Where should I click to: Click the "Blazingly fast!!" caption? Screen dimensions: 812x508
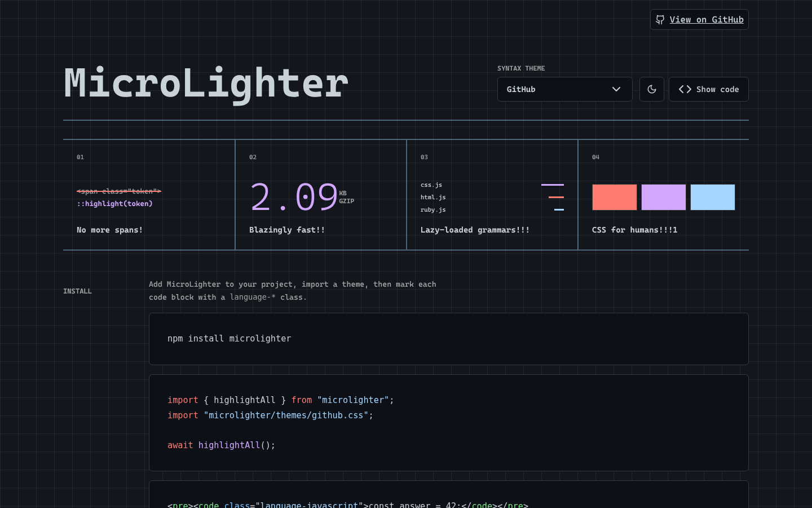click(287, 230)
